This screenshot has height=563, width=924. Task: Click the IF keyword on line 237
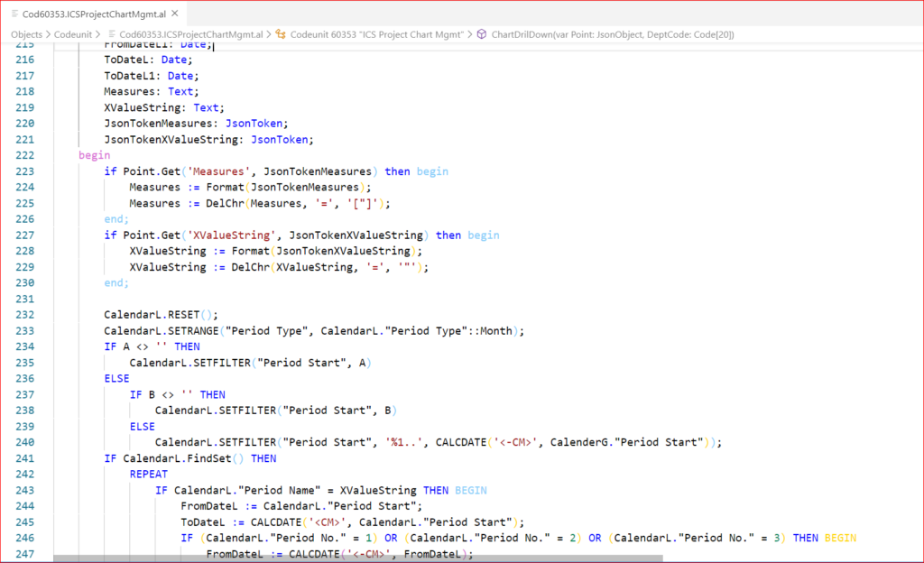pyautogui.click(x=135, y=394)
